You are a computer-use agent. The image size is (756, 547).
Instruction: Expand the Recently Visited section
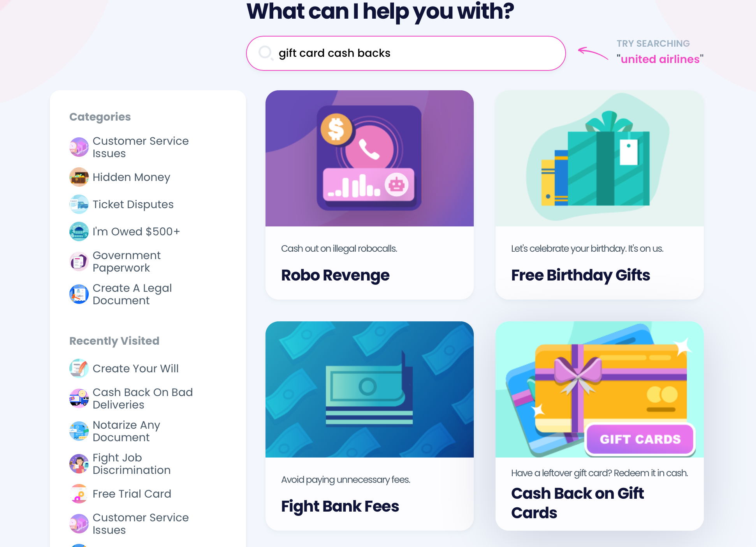(115, 341)
